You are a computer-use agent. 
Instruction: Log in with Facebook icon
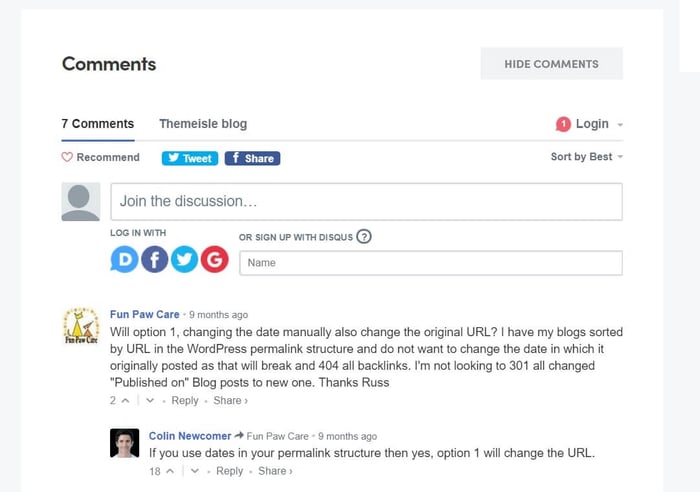tap(154, 261)
